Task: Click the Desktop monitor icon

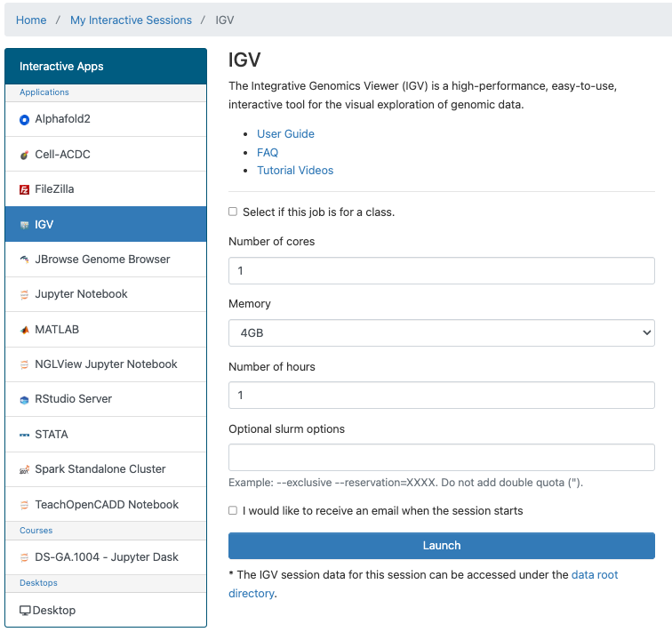Action: (25, 611)
